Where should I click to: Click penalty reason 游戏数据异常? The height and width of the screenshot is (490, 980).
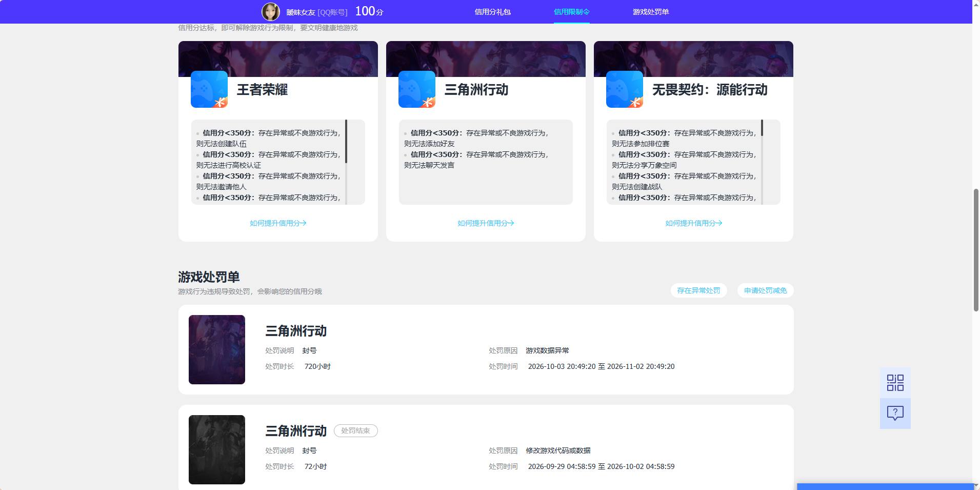(x=547, y=350)
